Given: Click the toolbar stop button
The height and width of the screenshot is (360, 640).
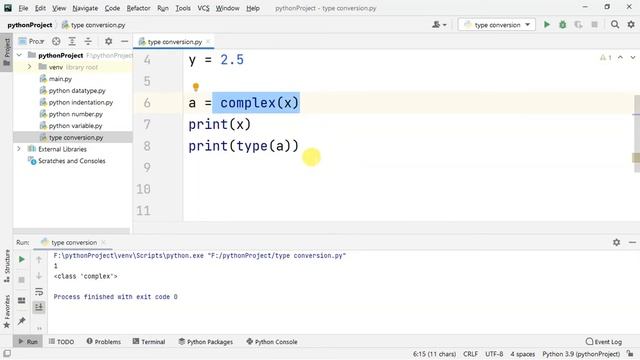Looking at the screenshot, I should (594, 25).
